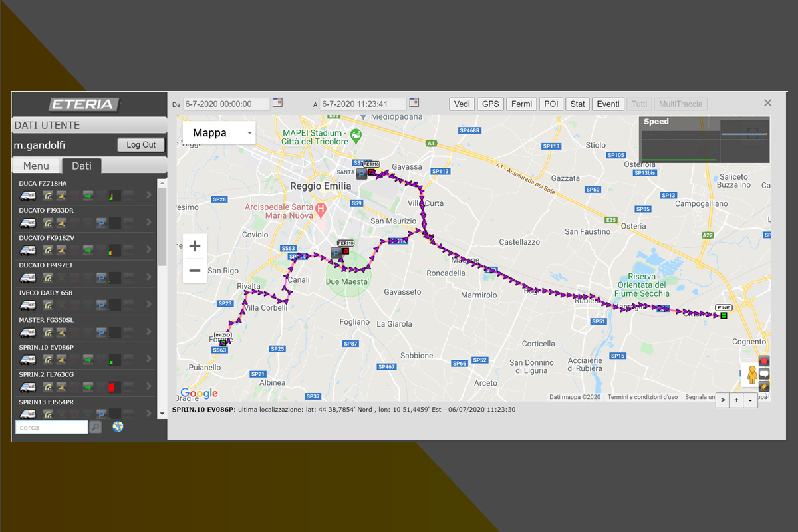This screenshot has width=798, height=532.
Task: Click the cerca search field
Action: (52, 428)
